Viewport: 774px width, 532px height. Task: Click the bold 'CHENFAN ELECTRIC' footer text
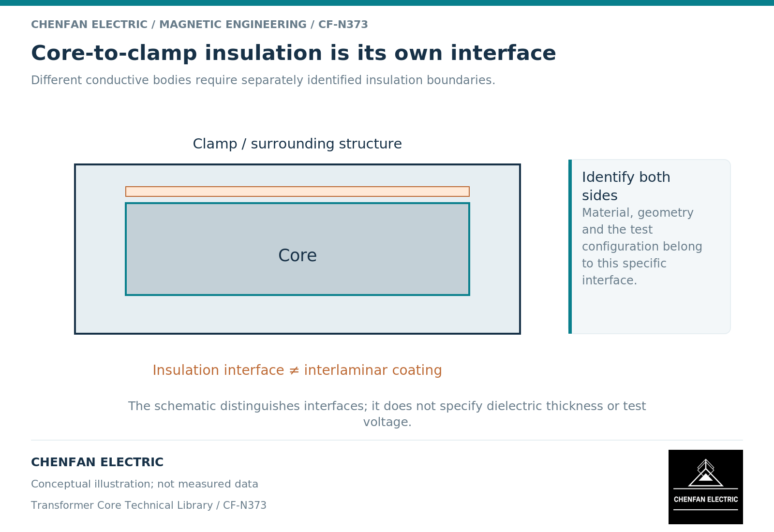pyautogui.click(x=97, y=462)
